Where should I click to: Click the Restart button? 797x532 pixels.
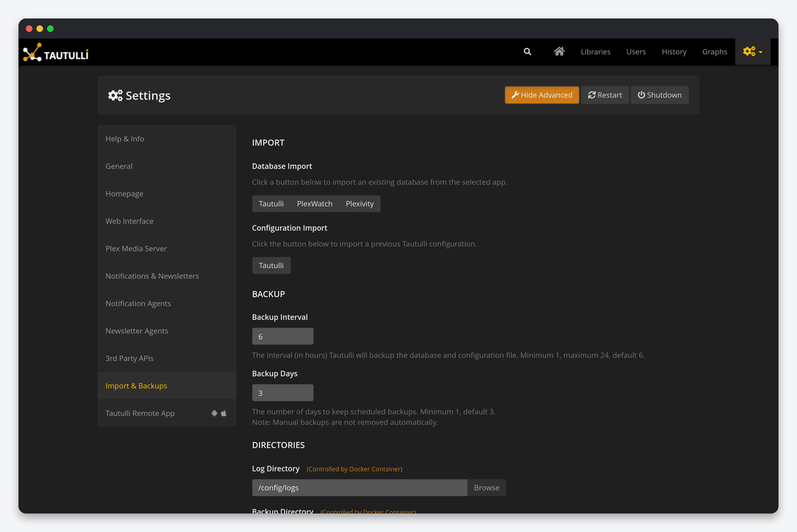(x=605, y=95)
